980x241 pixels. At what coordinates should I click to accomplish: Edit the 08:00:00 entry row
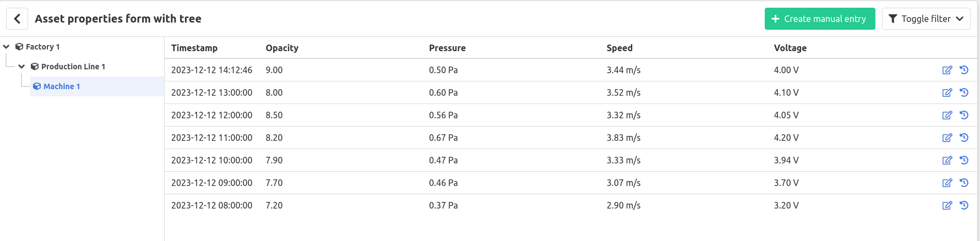coord(947,205)
